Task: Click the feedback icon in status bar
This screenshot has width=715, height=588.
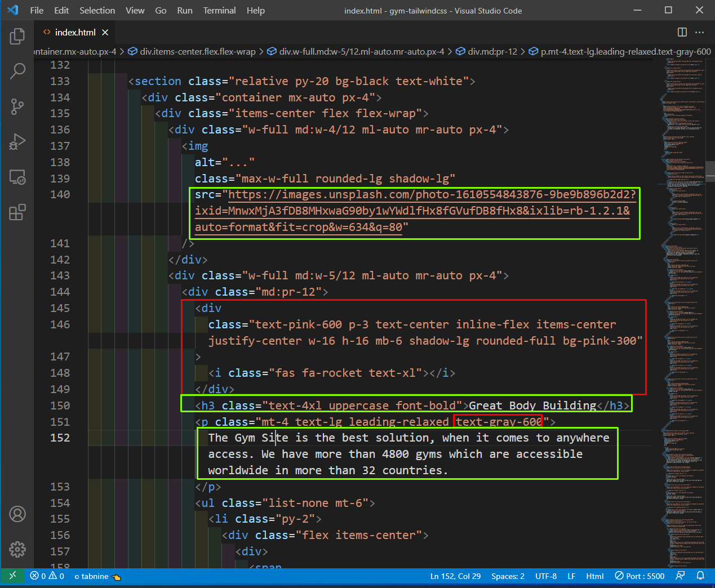Action: click(x=681, y=576)
